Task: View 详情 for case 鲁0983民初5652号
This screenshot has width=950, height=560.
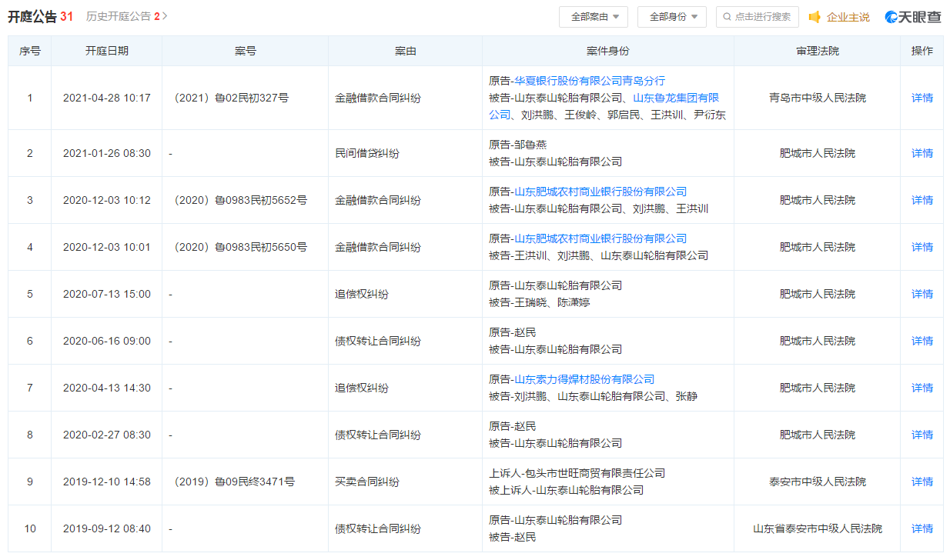Action: pyautogui.click(x=922, y=200)
